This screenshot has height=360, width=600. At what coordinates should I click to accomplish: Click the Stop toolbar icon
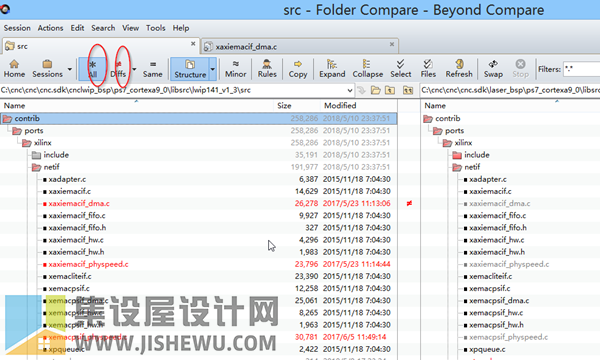520,69
